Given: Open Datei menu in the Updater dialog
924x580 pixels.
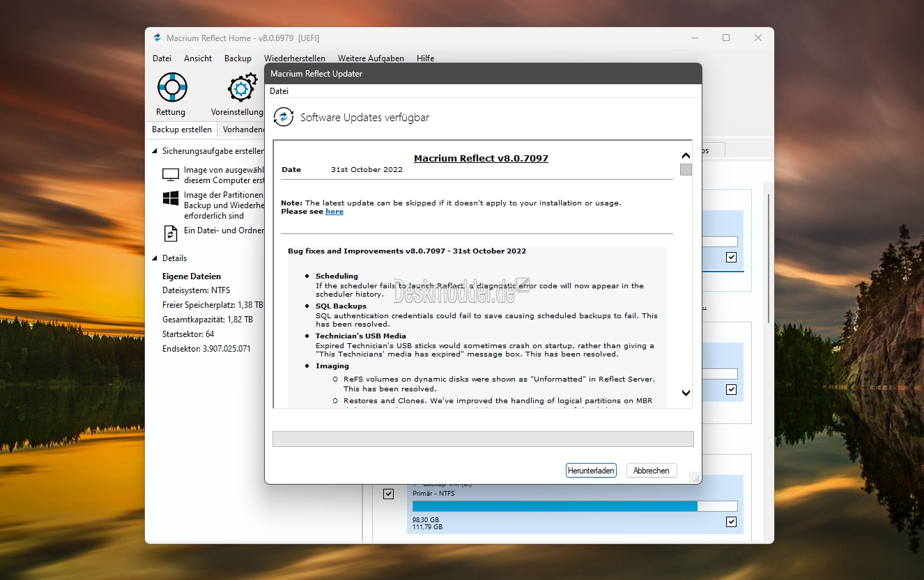Looking at the screenshot, I should point(279,91).
